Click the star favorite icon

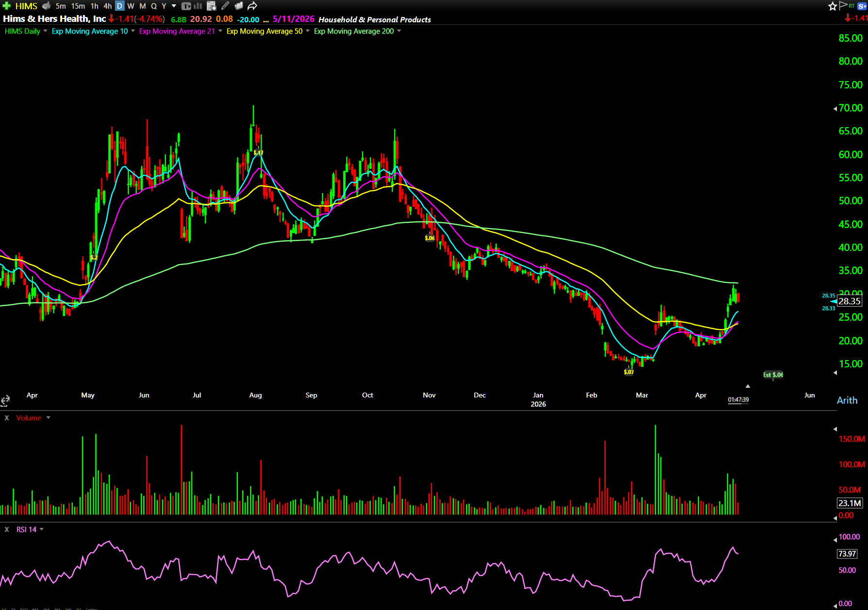833,6
